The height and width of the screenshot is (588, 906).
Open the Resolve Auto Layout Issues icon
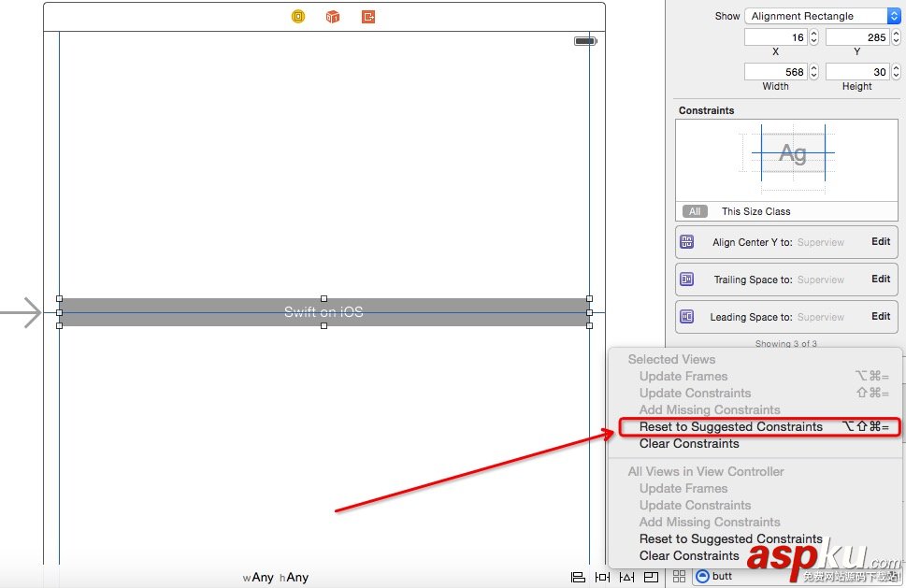click(626, 577)
